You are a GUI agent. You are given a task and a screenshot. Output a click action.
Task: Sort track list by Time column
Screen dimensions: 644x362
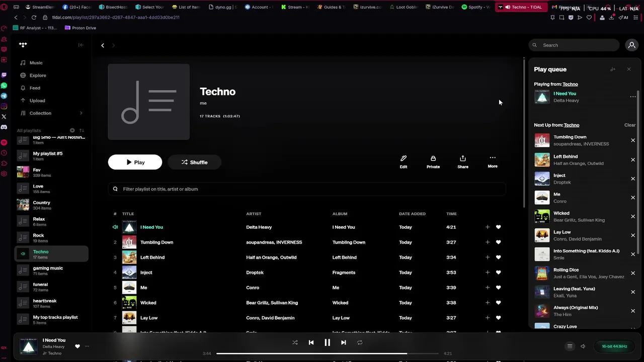(451, 214)
